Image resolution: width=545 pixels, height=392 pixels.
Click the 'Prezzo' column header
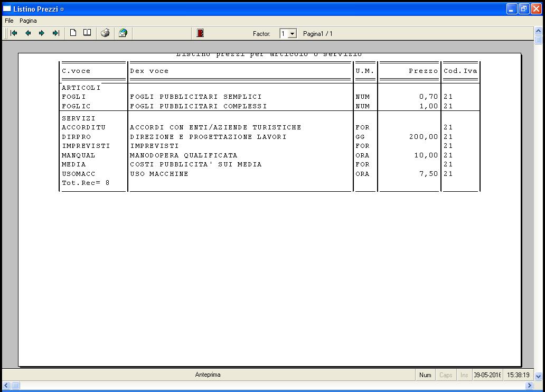click(x=424, y=71)
